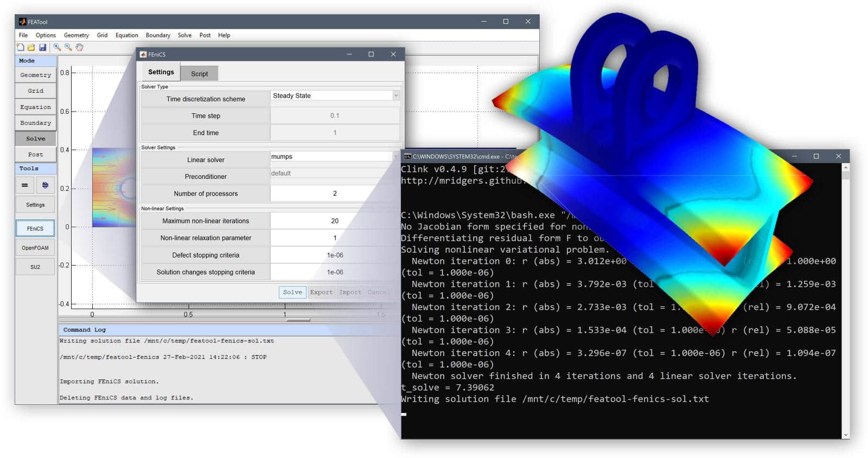Click the plot's horizontal scrollbar thumb

point(298,320)
